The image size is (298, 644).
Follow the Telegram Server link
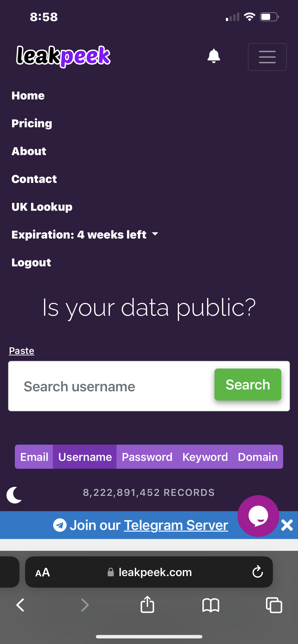point(176,525)
